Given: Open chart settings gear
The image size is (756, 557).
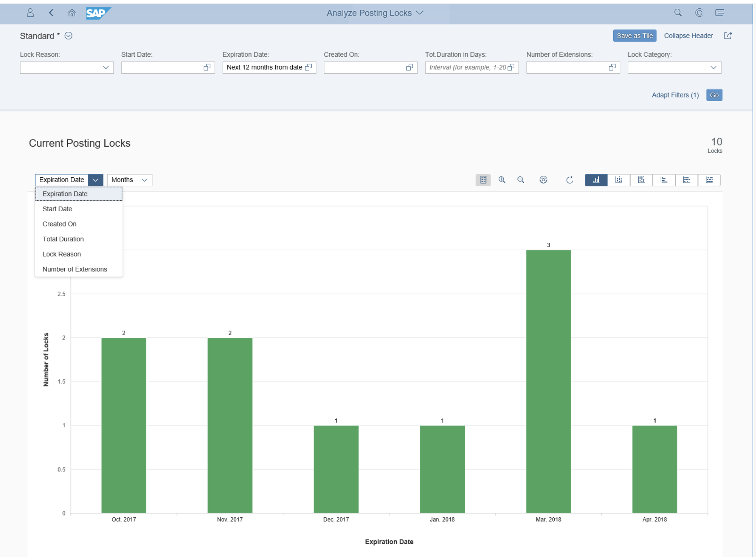Looking at the screenshot, I should (x=543, y=180).
